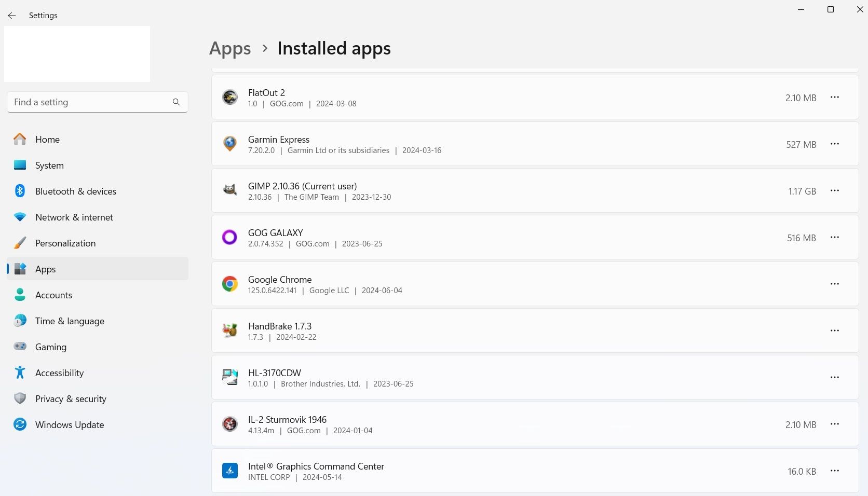Click the Apps breadcrumb link

(x=230, y=49)
